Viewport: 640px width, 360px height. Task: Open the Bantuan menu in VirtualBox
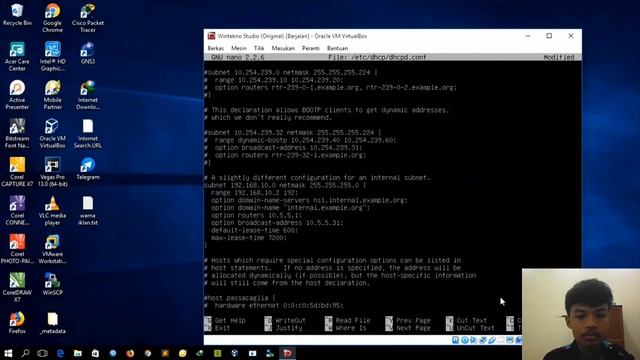point(337,48)
